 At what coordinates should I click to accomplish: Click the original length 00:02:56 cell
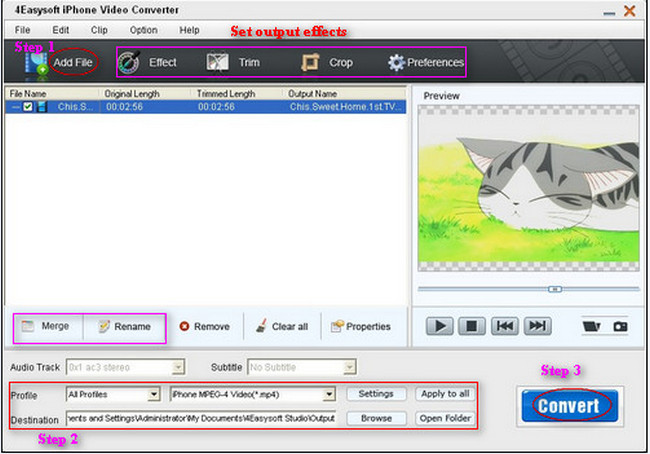124,107
